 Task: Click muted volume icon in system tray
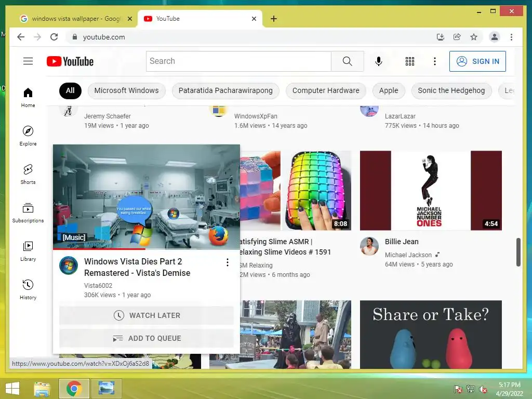(x=483, y=389)
